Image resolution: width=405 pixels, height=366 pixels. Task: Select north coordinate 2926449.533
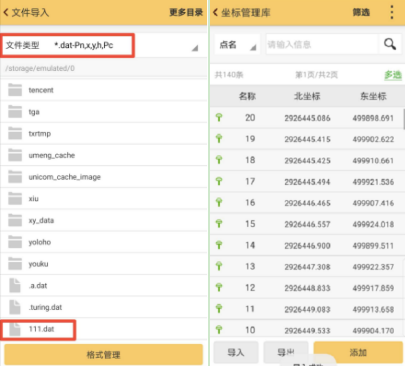point(307,331)
